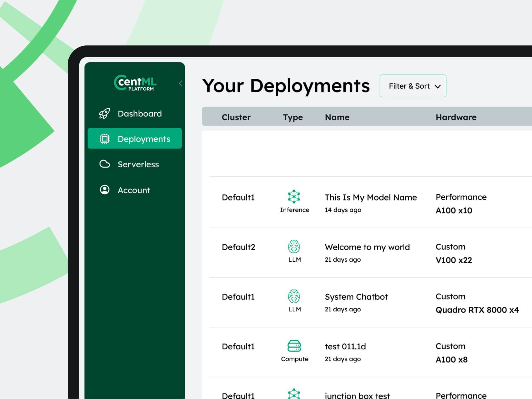532x399 pixels.
Task: Sort by the Name column header
Action: (337, 117)
